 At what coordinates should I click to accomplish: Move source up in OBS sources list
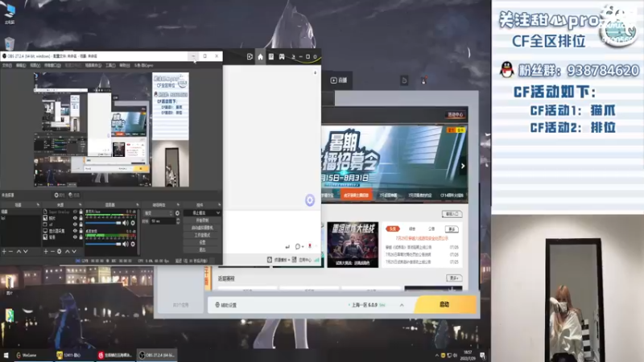coord(67,251)
